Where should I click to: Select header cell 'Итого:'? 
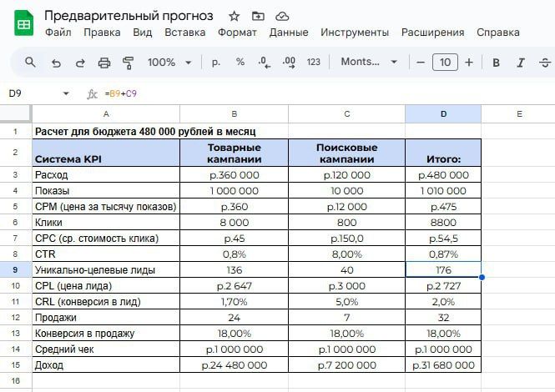tap(443, 153)
